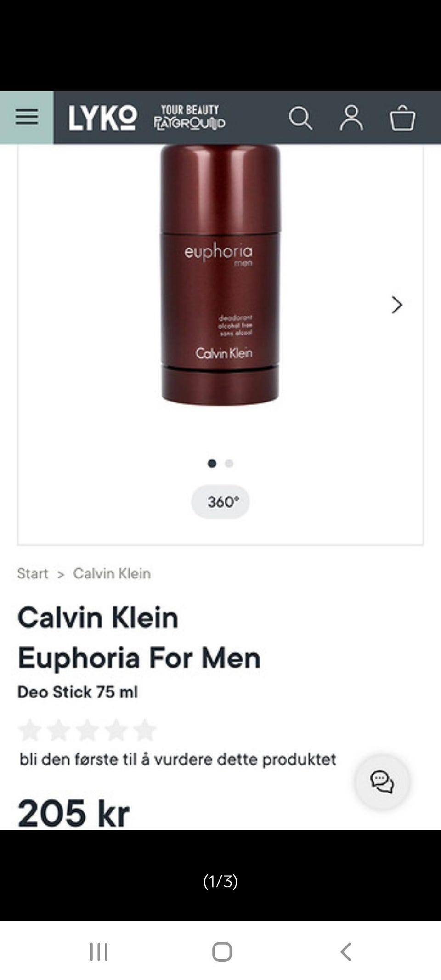
Task: Click 'bli den første til å vurdere' link
Action: 178,759
